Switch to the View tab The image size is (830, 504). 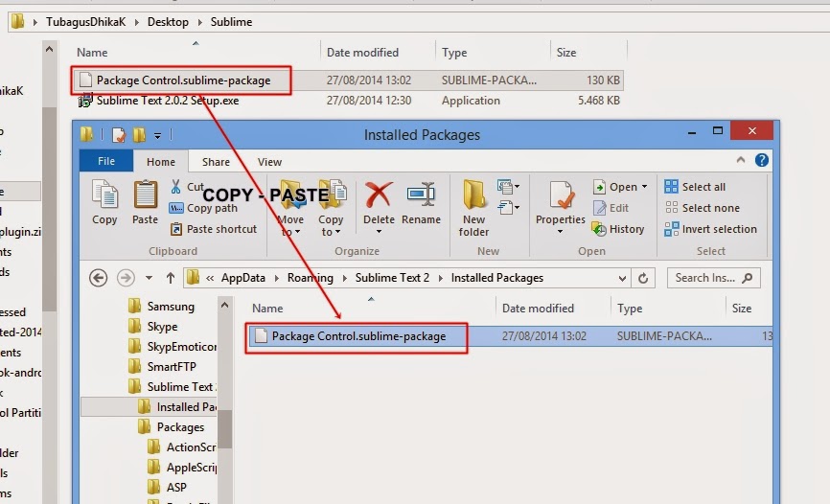pyautogui.click(x=269, y=162)
